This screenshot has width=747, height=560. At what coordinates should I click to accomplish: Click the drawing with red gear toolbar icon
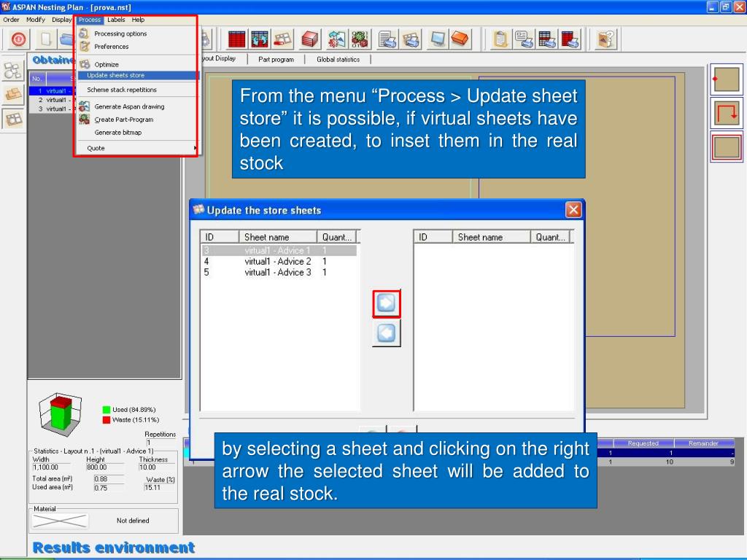pyautogui.click(x=337, y=39)
